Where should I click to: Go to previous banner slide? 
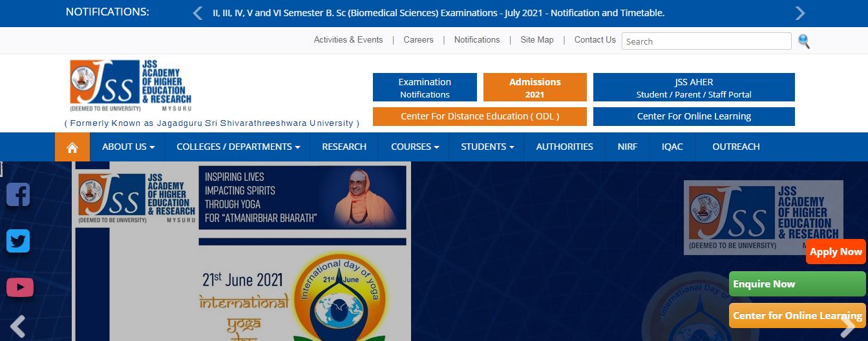click(17, 327)
